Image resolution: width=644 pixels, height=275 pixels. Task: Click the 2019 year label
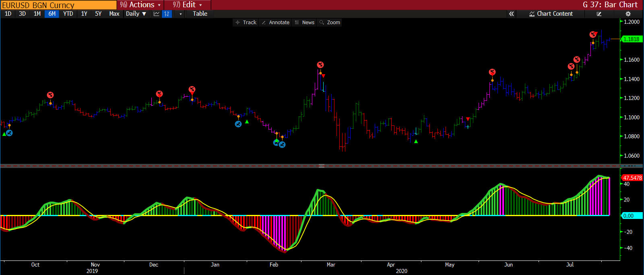click(x=92, y=271)
